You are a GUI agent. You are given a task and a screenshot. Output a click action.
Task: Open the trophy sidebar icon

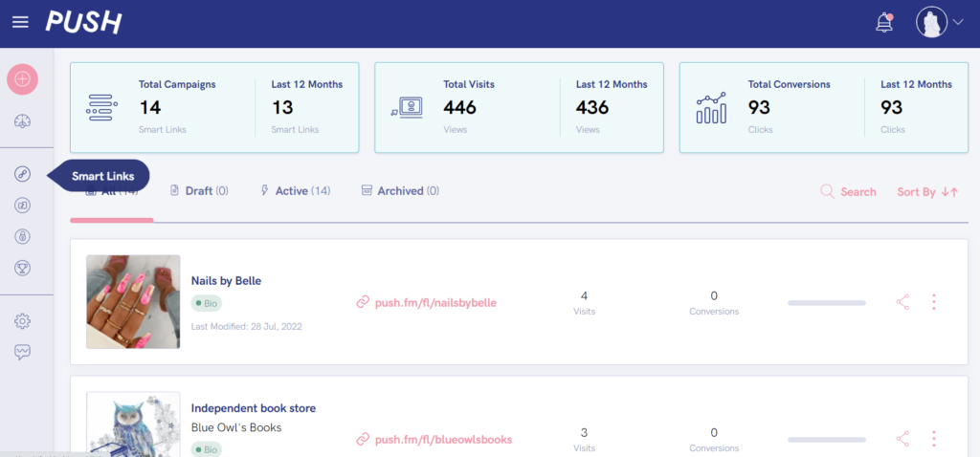[23, 269]
